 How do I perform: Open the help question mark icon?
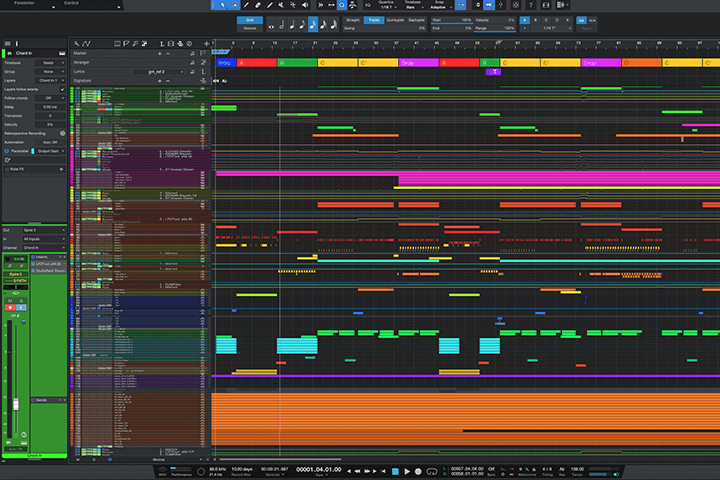531,5
